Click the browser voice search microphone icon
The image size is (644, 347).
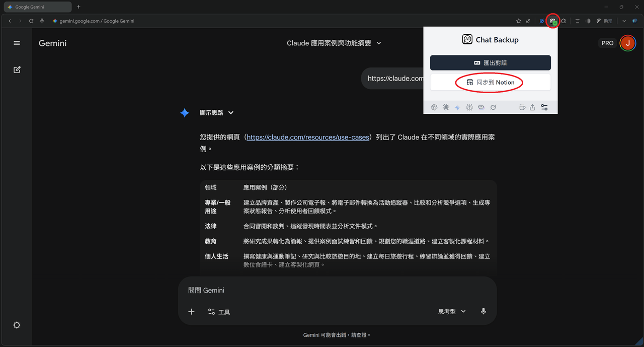42,21
